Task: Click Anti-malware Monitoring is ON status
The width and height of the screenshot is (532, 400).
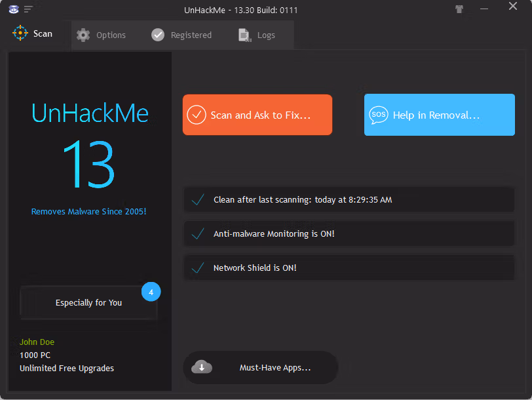Action: coord(349,233)
